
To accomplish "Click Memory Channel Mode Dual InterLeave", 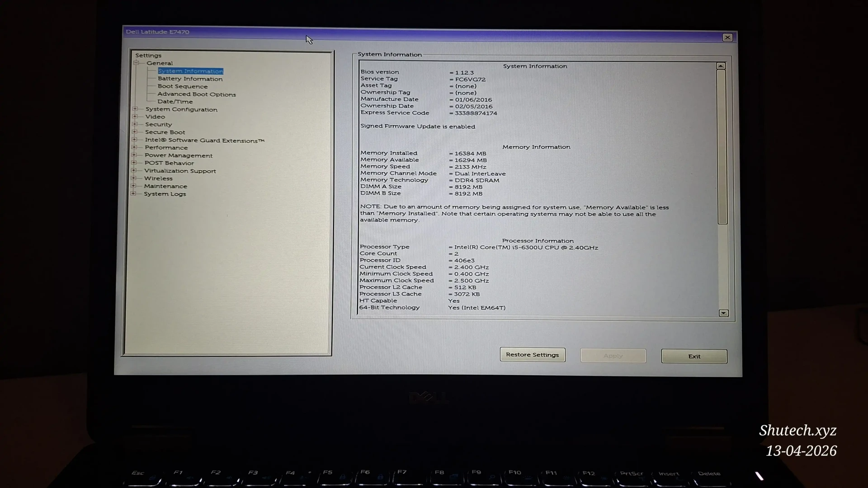I will click(x=480, y=174).
